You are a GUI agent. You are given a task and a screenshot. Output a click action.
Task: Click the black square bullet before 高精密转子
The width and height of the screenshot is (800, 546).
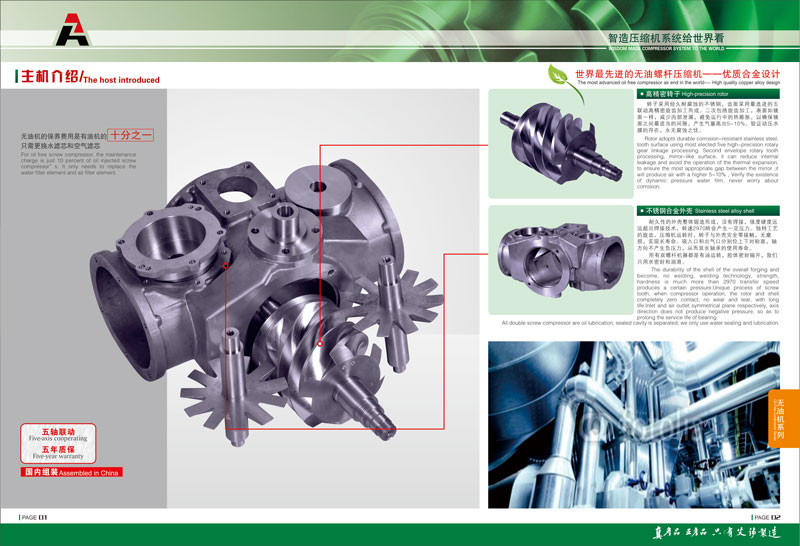(639, 91)
